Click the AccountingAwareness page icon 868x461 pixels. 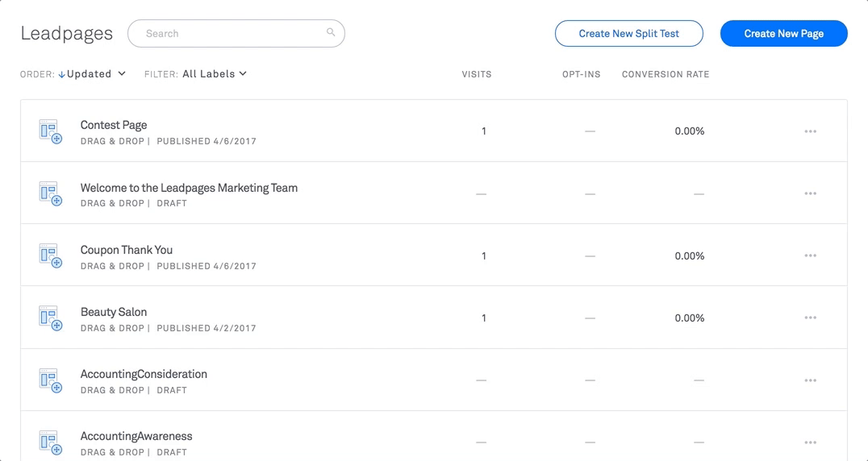pyautogui.click(x=50, y=442)
